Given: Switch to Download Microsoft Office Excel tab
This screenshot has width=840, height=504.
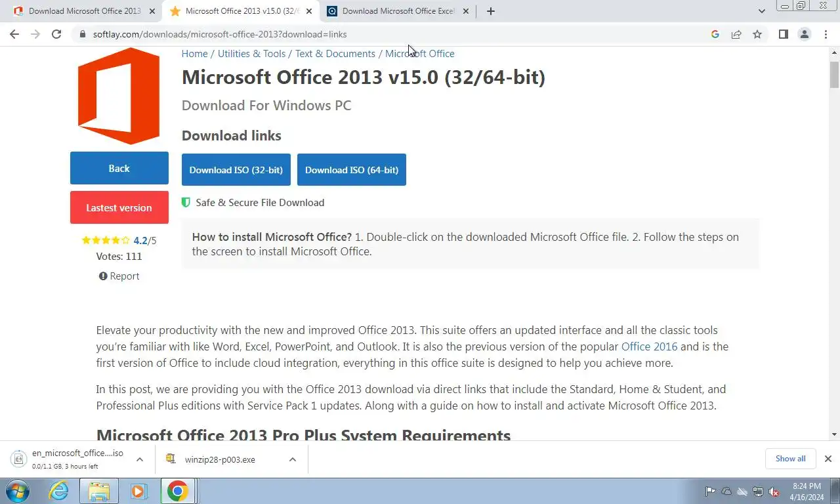Looking at the screenshot, I should pos(398,11).
